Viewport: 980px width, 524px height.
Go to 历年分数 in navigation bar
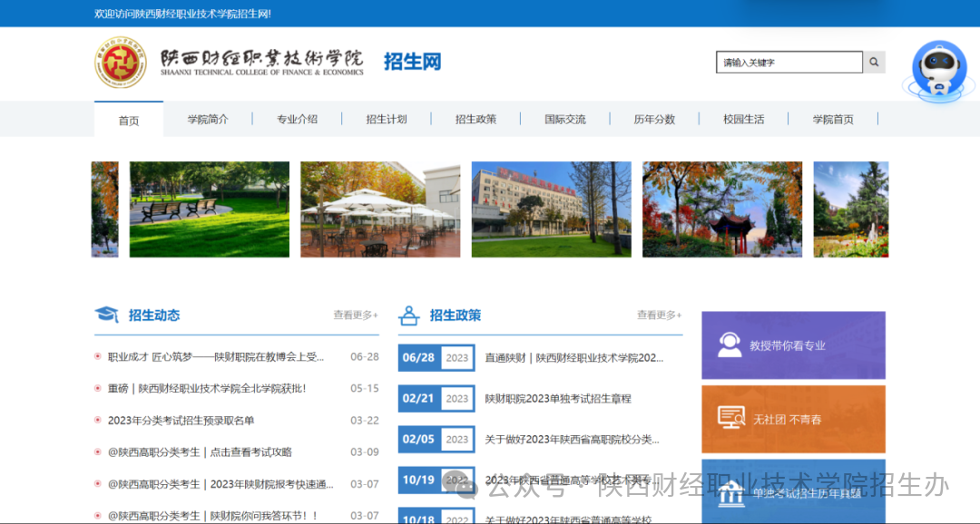point(654,120)
